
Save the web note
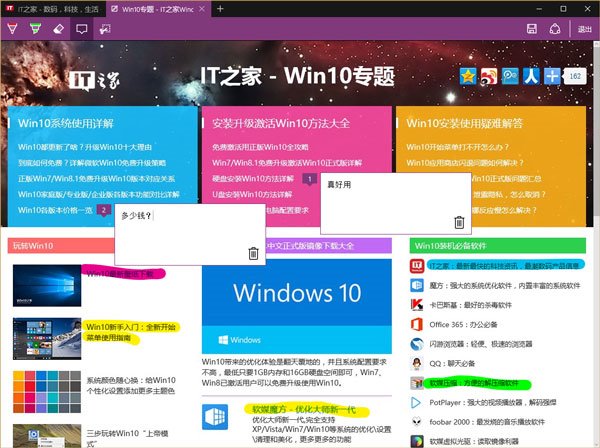point(531,29)
